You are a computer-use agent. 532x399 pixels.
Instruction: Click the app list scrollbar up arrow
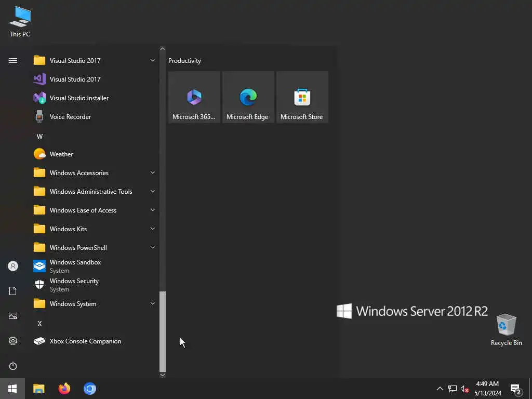point(163,49)
